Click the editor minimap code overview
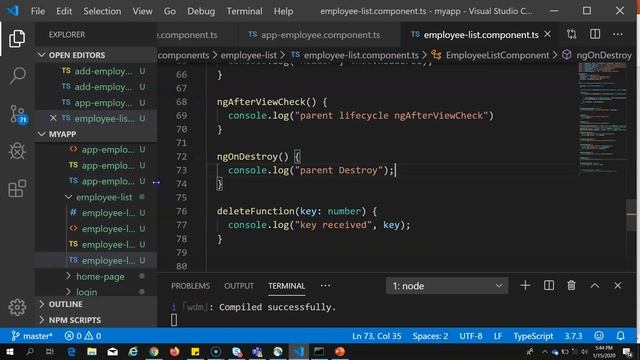The height and width of the screenshot is (360, 640). (x=602, y=118)
